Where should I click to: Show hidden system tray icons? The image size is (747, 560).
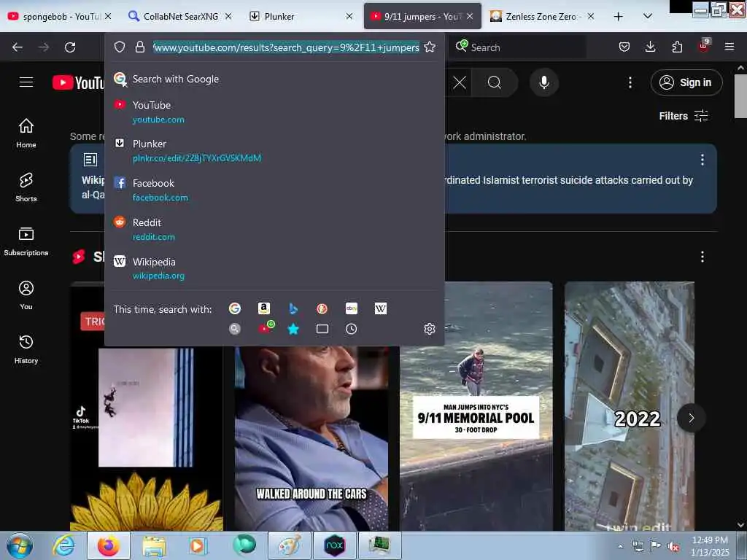620,546
